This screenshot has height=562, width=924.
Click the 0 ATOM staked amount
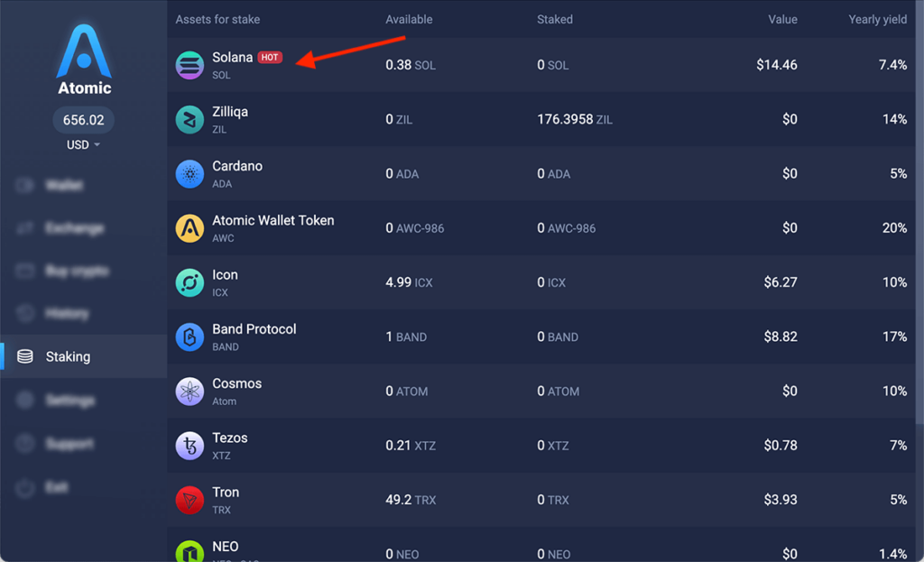558,392
